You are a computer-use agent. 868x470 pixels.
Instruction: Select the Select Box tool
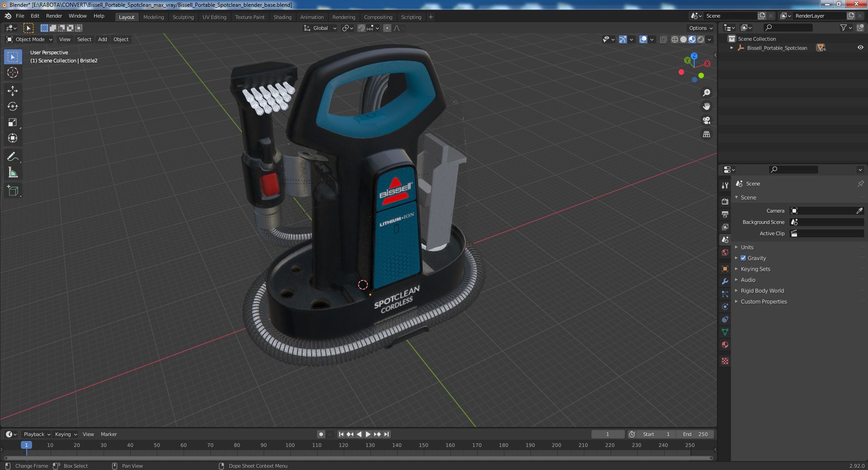(x=13, y=57)
